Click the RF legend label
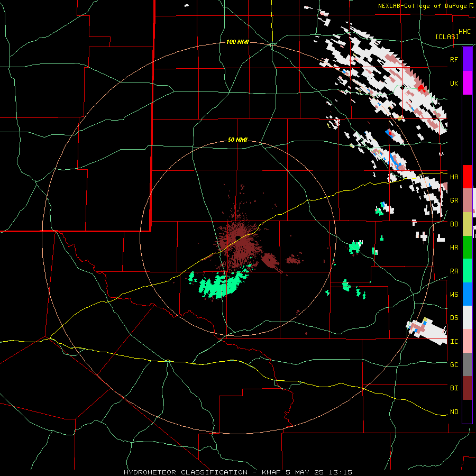 tap(454, 59)
